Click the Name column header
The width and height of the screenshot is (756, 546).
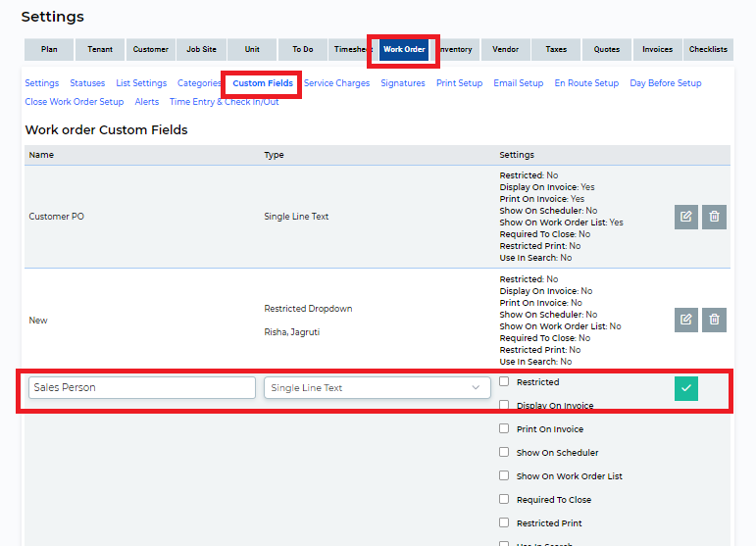point(41,155)
